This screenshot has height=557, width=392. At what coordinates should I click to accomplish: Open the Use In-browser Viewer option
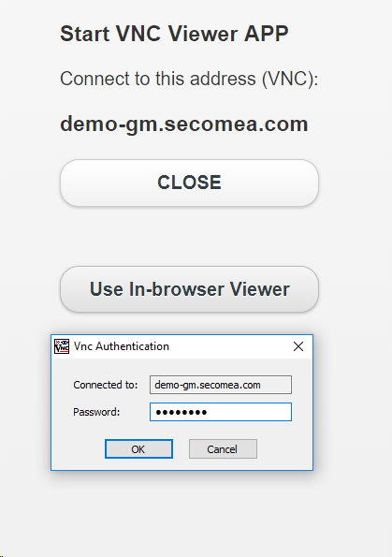(x=189, y=289)
